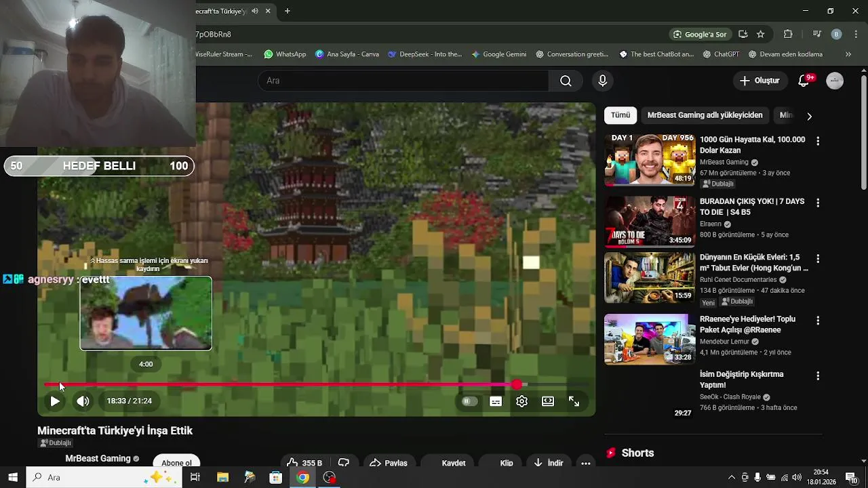Open the '7 Days to Die' video thumbnail

point(650,222)
